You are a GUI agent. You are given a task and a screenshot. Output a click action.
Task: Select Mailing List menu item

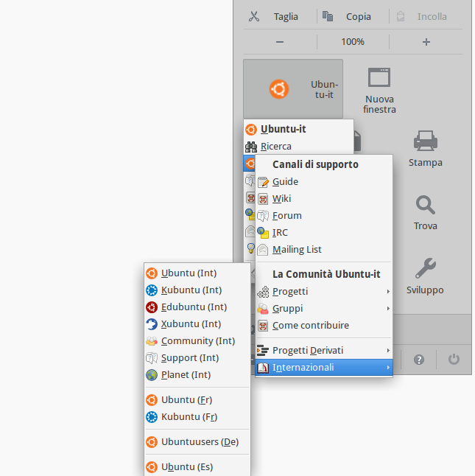click(297, 250)
